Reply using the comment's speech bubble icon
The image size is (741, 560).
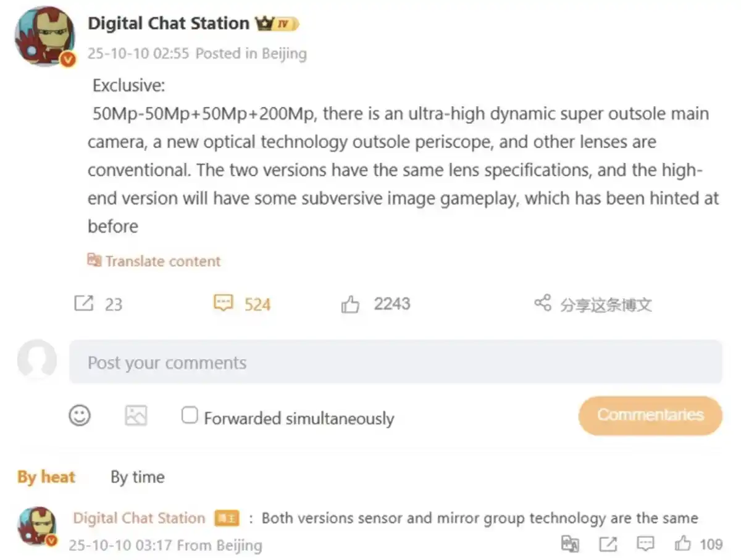point(645,544)
